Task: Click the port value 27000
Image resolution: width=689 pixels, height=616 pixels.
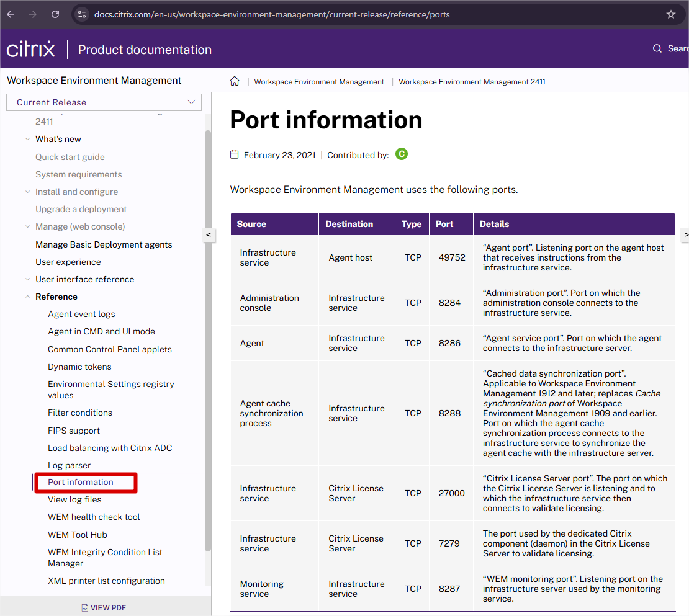Action: tap(451, 493)
